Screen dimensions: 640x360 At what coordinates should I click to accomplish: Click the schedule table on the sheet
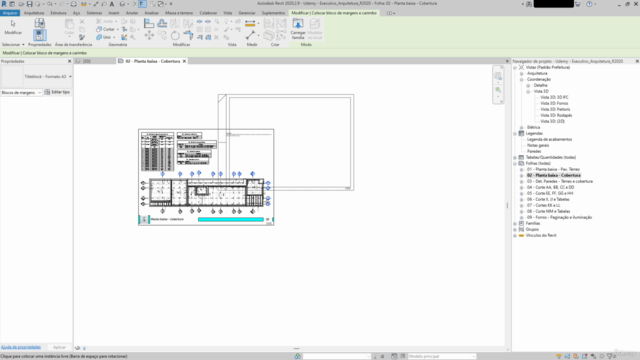tap(158, 151)
